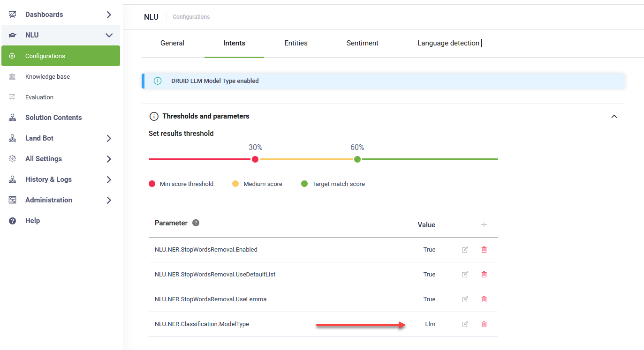
Task: Expand the All Settings chevron
Action: [x=109, y=159]
